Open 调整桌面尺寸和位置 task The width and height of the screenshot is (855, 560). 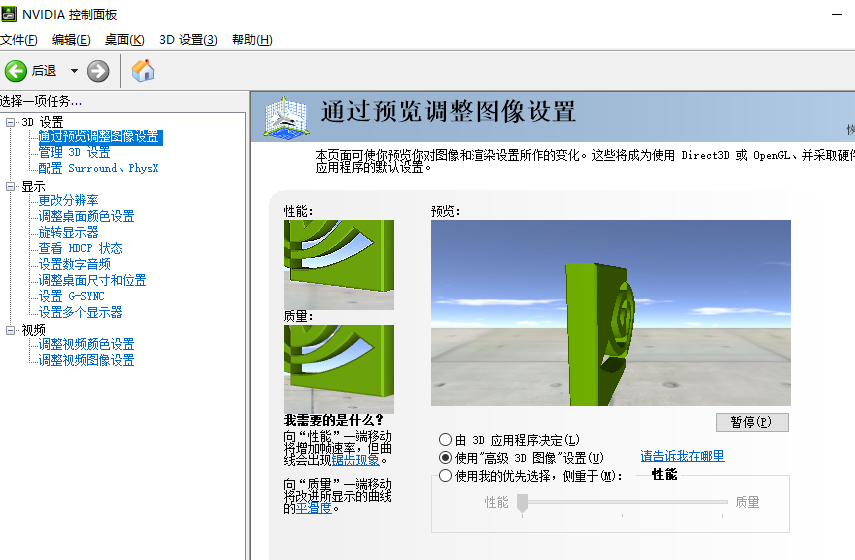click(x=92, y=280)
